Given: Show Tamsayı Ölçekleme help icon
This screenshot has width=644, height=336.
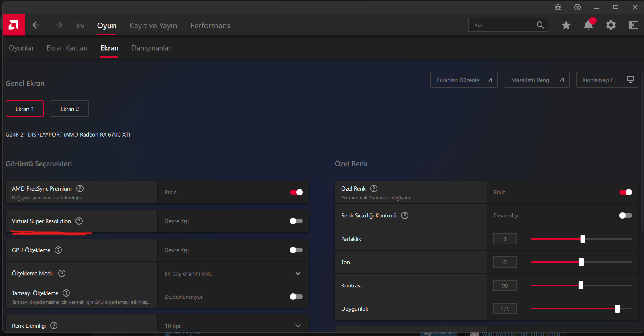Looking at the screenshot, I should [66, 293].
